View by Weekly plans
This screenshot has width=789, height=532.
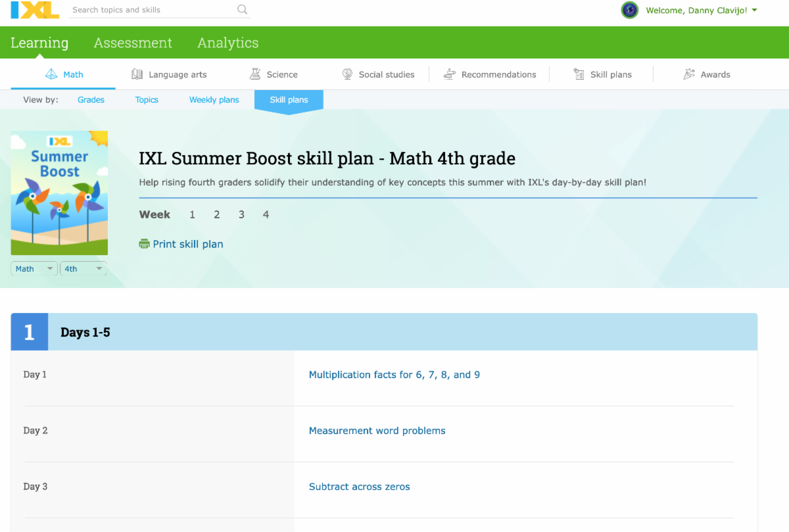(x=214, y=100)
